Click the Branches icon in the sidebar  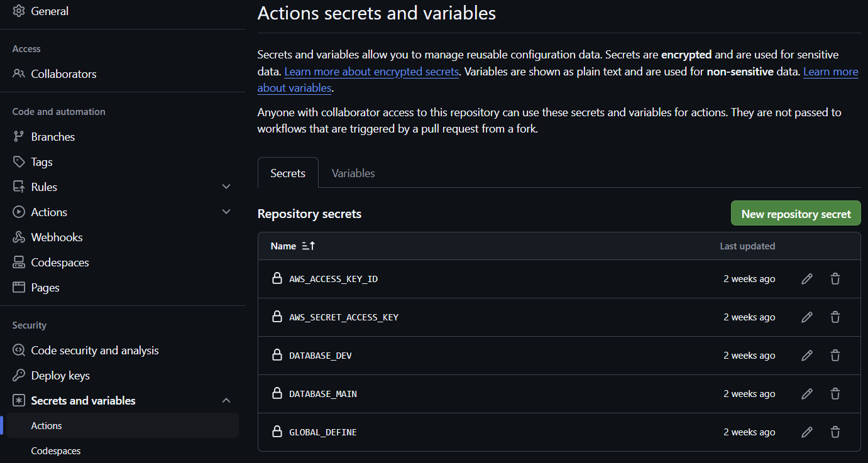point(18,136)
